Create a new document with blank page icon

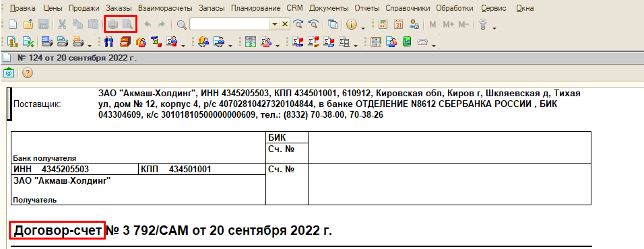click(13, 25)
